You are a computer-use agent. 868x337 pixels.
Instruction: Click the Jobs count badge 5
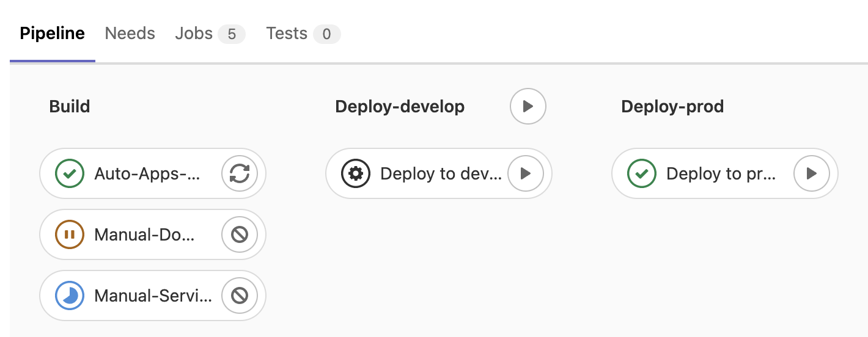point(232,34)
